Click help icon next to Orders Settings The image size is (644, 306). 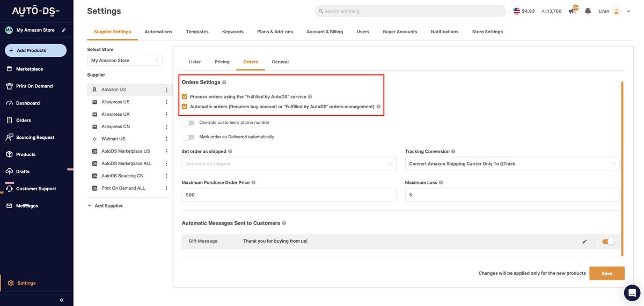tap(224, 83)
